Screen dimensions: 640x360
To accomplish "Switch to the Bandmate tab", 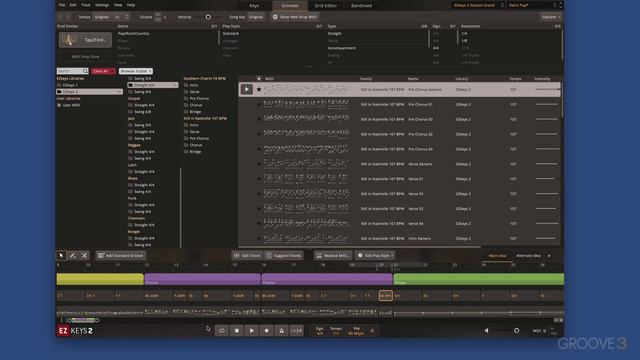I will coord(361,6).
